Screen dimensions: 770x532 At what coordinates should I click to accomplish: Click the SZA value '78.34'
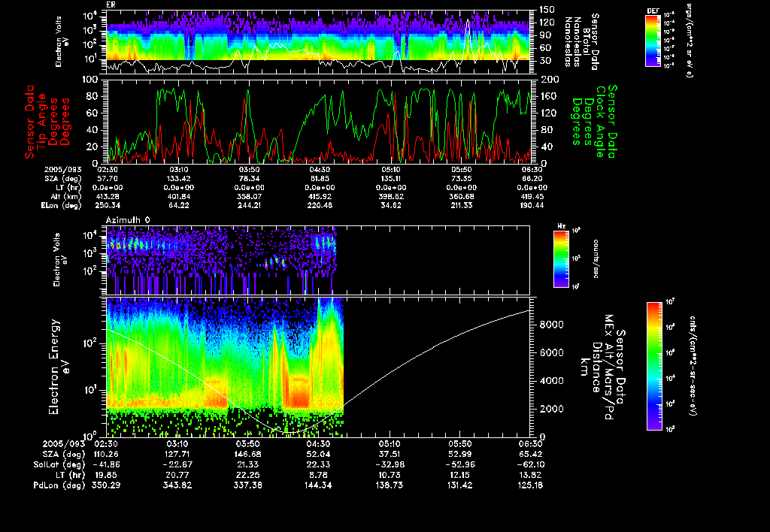[249, 179]
